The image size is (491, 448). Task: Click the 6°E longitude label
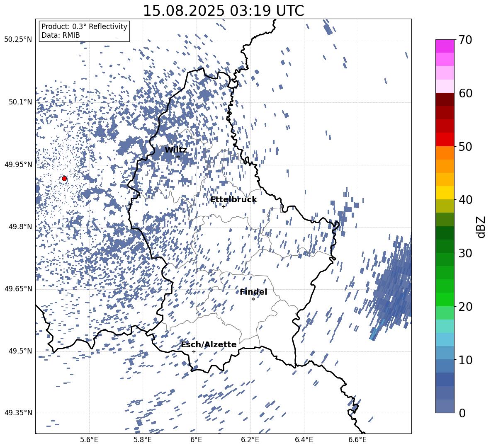click(196, 440)
